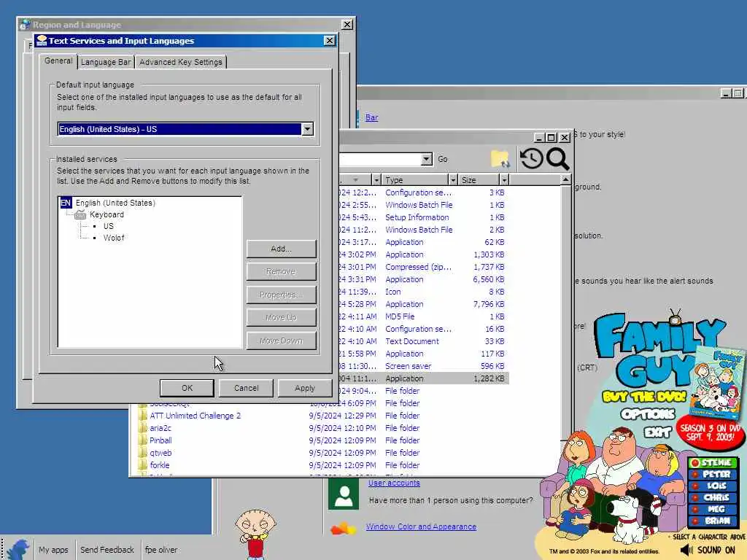Click the Cancel button
Viewport: 747px width, 560px height.
(246, 388)
